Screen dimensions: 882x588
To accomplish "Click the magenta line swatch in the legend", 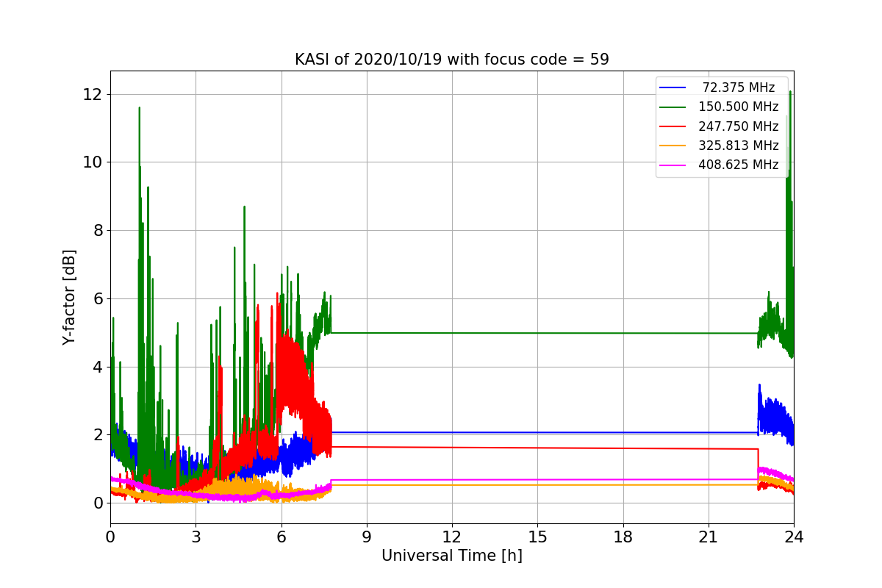I will pyautogui.click(x=673, y=165).
